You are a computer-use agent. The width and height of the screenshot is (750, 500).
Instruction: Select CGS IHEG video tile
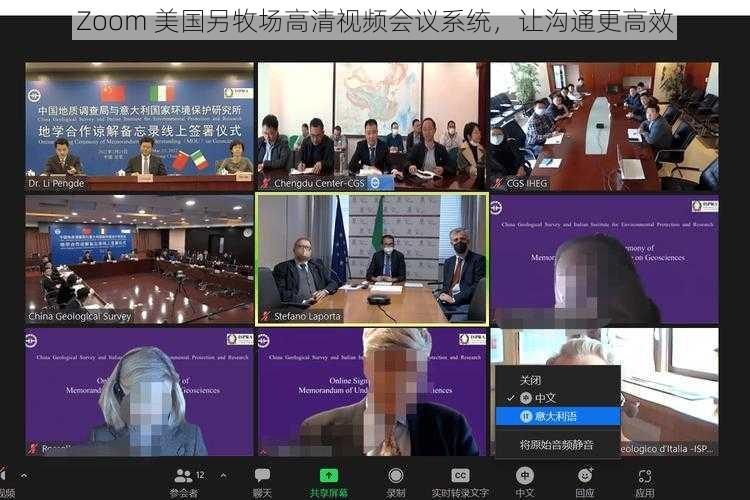(x=604, y=127)
